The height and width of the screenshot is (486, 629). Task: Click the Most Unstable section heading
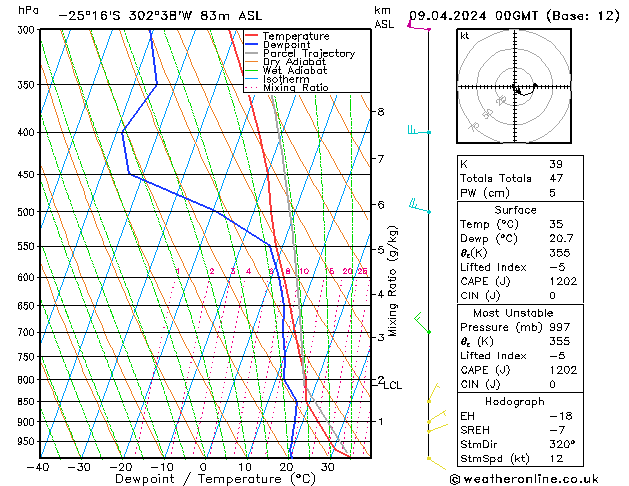[513, 313]
